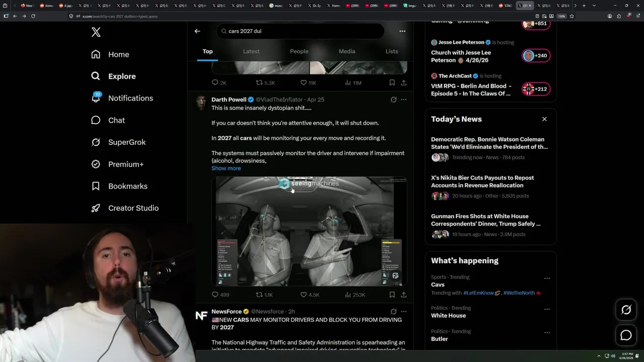Like the Darth Powell post with 4.5K
Viewport: 644px width, 362px height.
(x=303, y=295)
